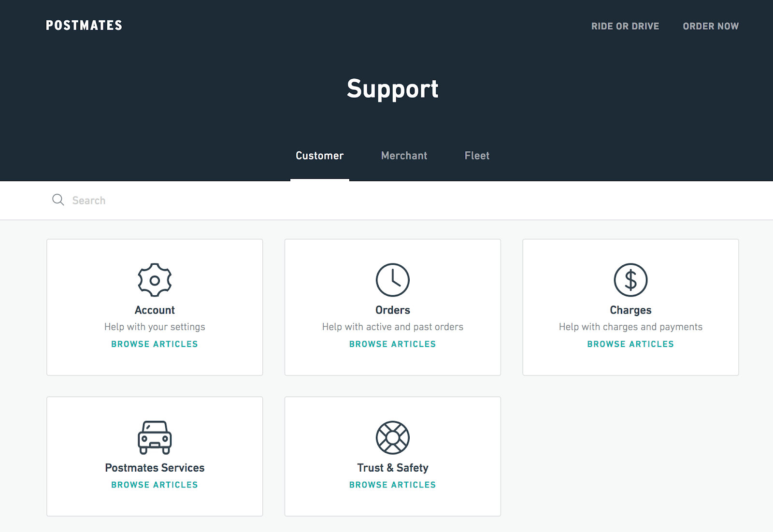Image resolution: width=773 pixels, height=532 pixels.
Task: Browse articles under Account
Action: (x=155, y=344)
